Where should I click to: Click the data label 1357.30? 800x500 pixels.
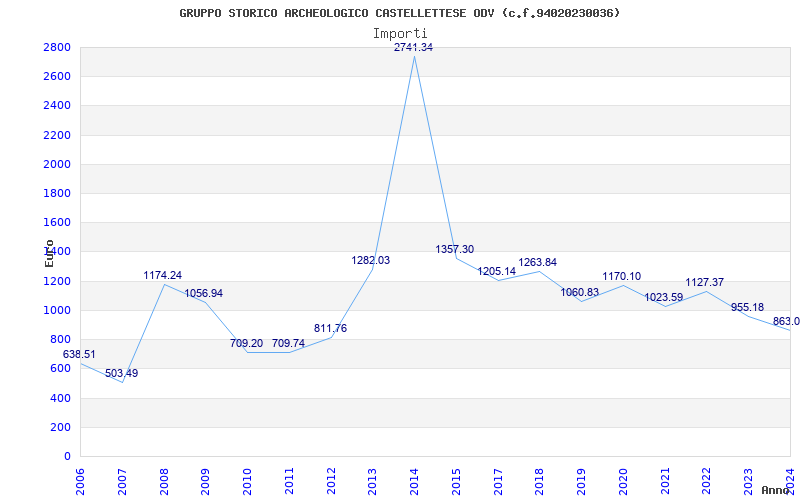(455, 249)
